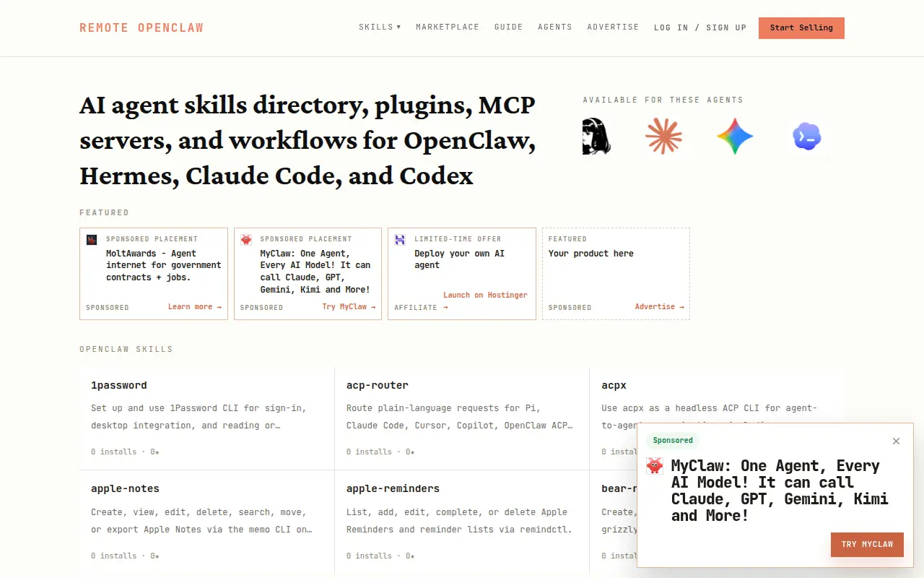Click the apple-reminders description text

click(459, 521)
